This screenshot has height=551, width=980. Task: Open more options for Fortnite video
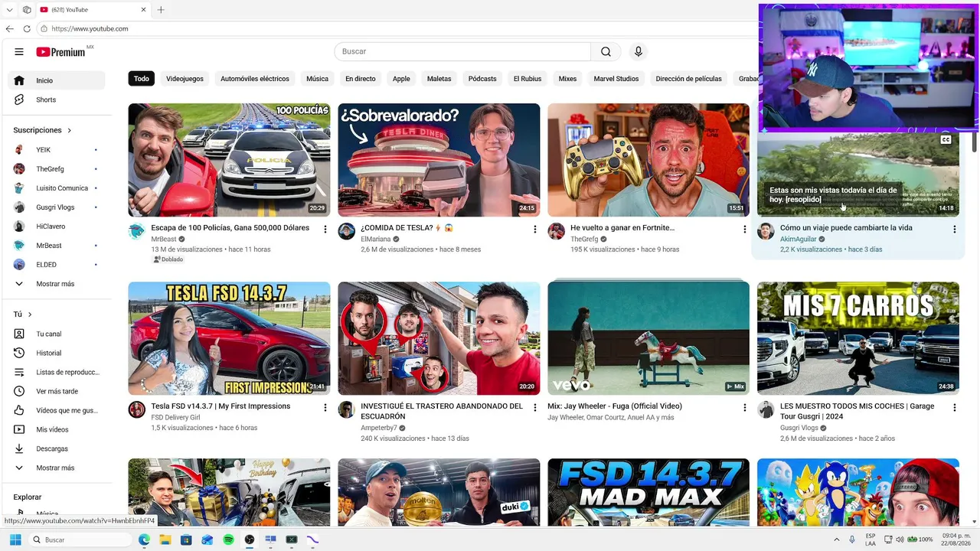pyautogui.click(x=745, y=229)
